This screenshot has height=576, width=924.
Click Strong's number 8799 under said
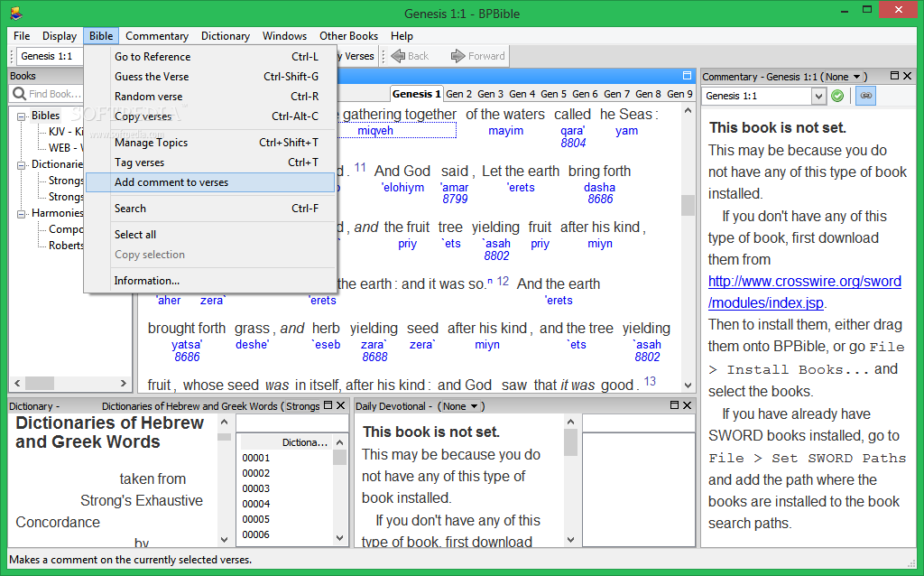coord(455,199)
